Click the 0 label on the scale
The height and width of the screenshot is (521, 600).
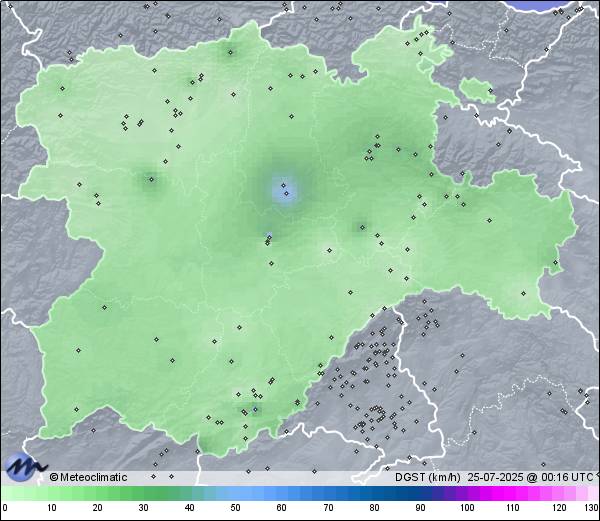point(5,508)
